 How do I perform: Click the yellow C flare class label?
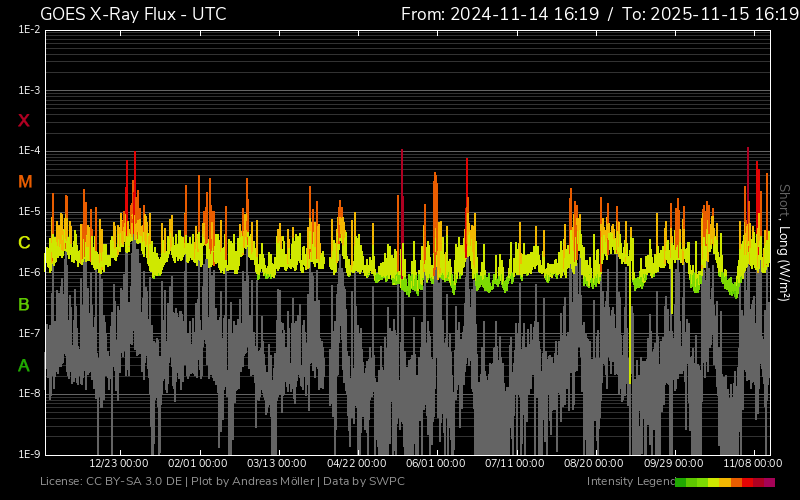point(24,243)
